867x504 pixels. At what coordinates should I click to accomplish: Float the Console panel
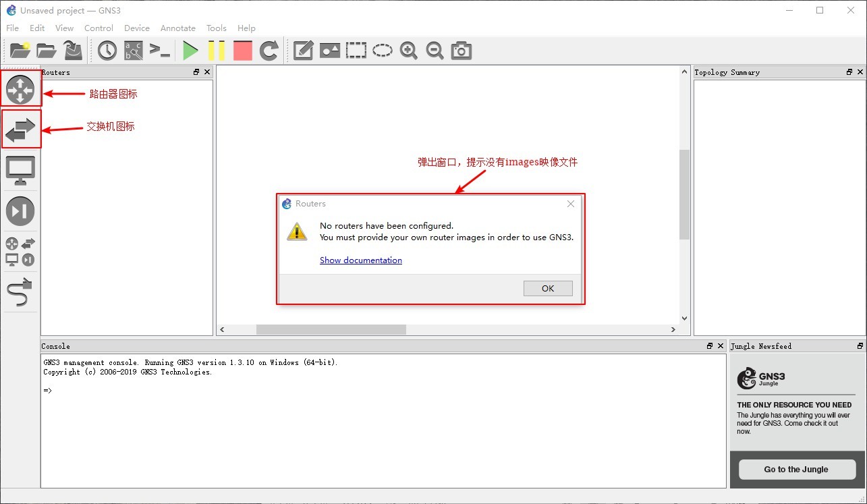click(710, 346)
